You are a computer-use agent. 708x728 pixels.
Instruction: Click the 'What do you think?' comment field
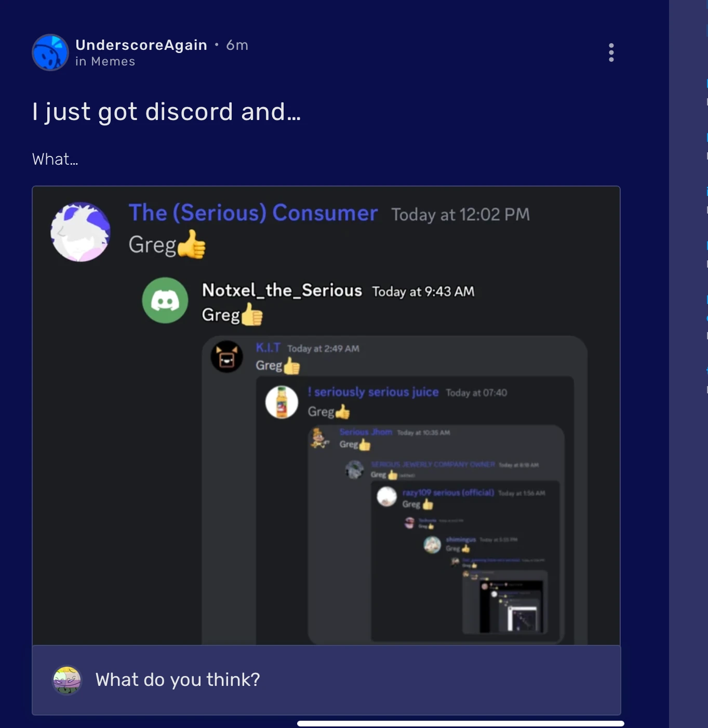[326, 680]
